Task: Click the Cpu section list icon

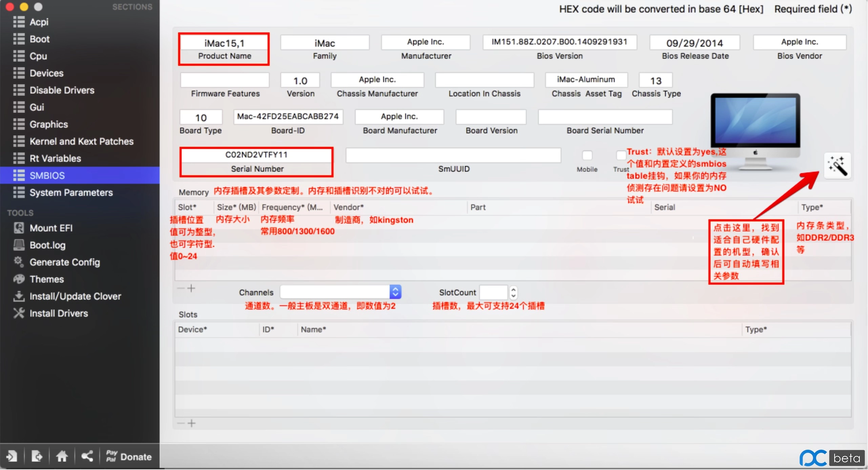Action: (x=19, y=56)
